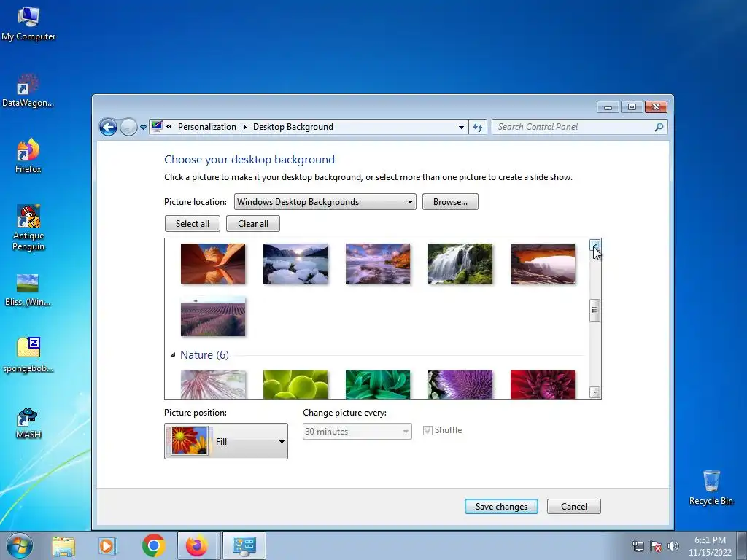
Task: Go back using the blue back arrow
Action: 108,127
